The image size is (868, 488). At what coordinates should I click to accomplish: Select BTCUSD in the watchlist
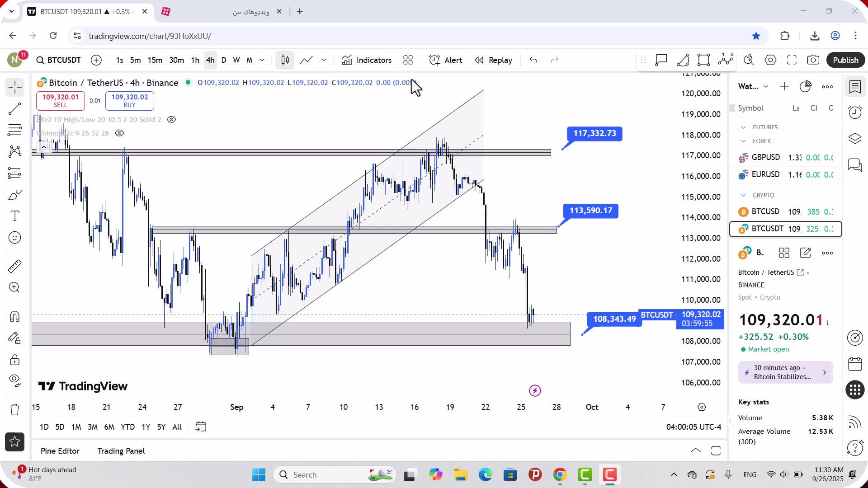[786, 212]
